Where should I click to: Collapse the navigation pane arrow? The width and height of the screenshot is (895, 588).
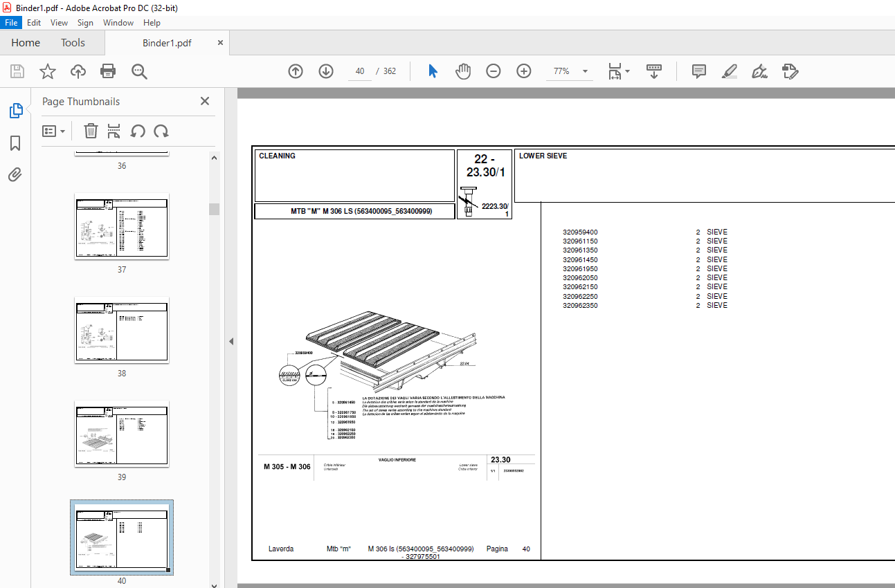[x=231, y=341]
